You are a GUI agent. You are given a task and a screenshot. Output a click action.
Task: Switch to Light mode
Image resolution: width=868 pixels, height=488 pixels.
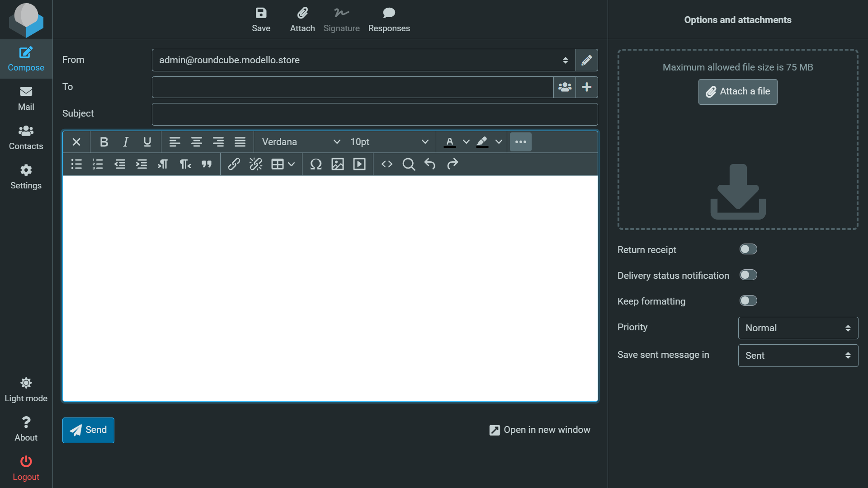tap(26, 389)
